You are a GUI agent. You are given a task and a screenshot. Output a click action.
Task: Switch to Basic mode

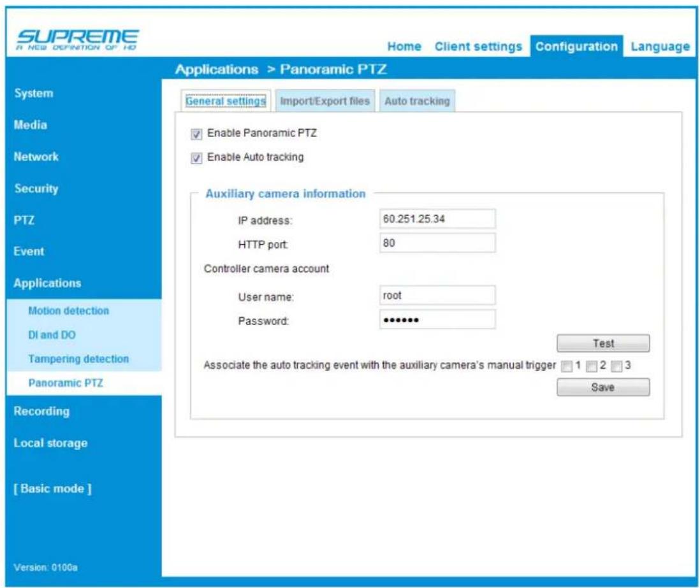52,489
